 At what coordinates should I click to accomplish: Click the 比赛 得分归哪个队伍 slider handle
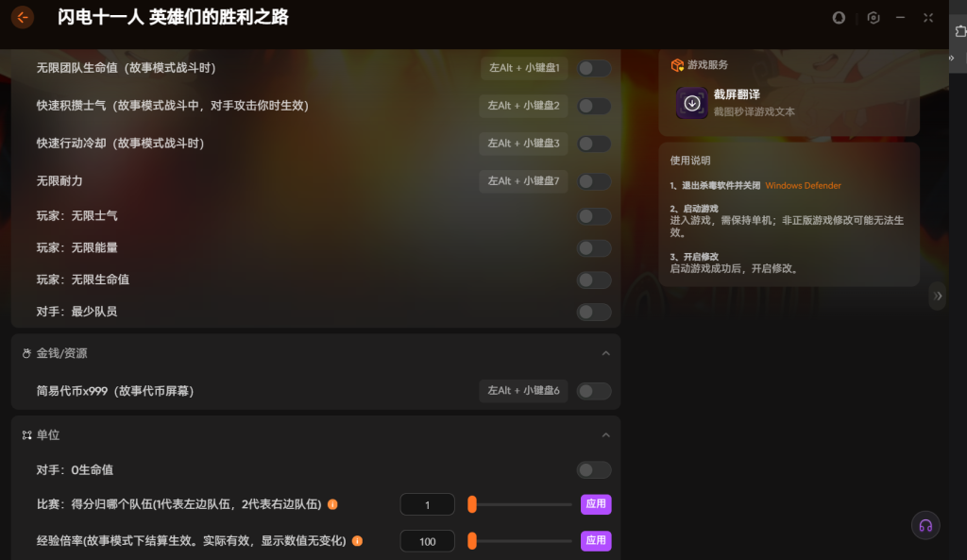[x=472, y=504]
